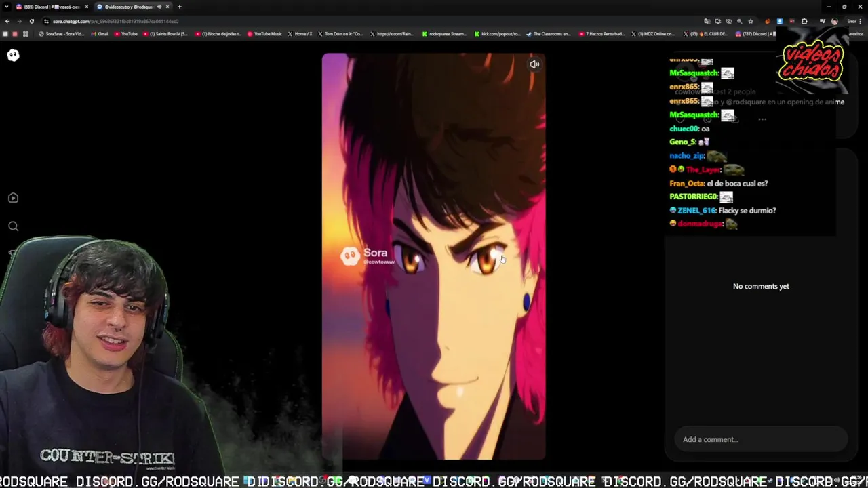868x488 pixels.
Task: Open the tab search dropdown arrow
Action: point(7,7)
